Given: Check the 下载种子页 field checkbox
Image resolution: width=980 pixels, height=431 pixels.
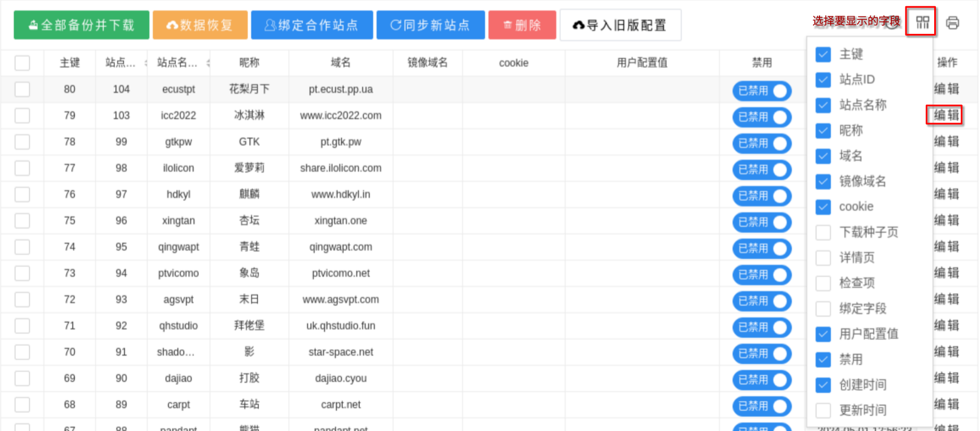Looking at the screenshot, I should 823,232.
